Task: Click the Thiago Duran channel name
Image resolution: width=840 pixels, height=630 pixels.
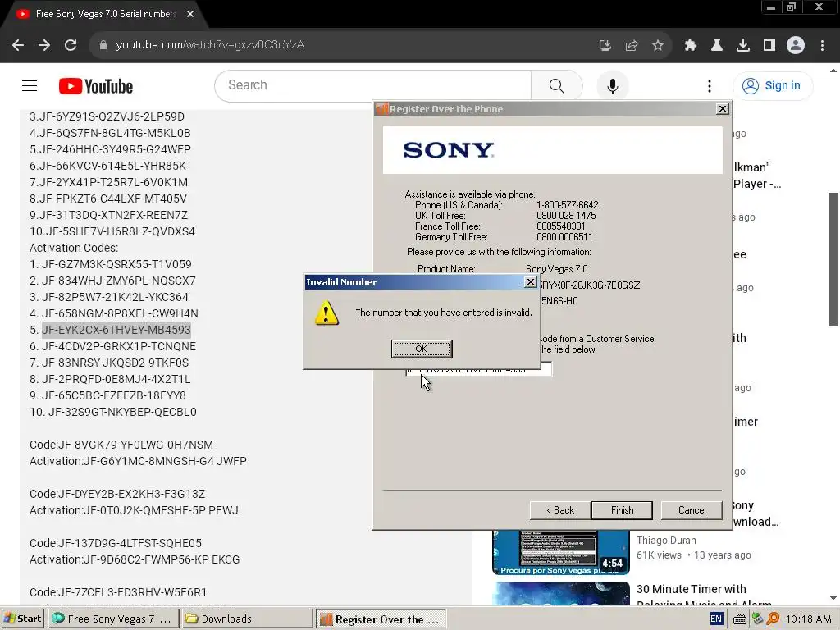Action: pos(666,540)
